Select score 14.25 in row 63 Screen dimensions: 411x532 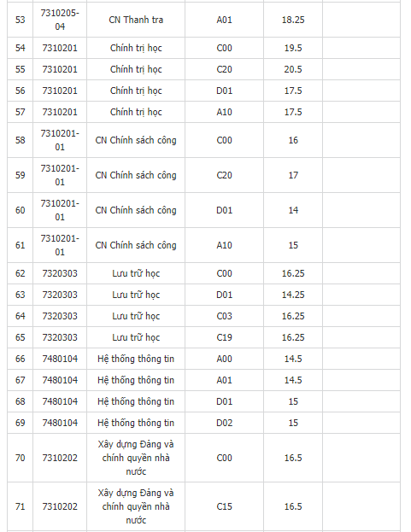coord(293,295)
